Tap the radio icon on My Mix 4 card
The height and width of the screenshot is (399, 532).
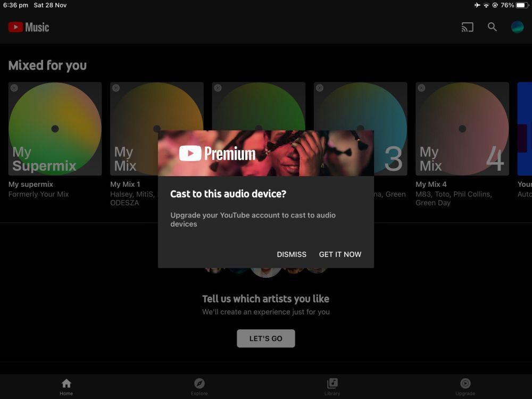(x=421, y=88)
